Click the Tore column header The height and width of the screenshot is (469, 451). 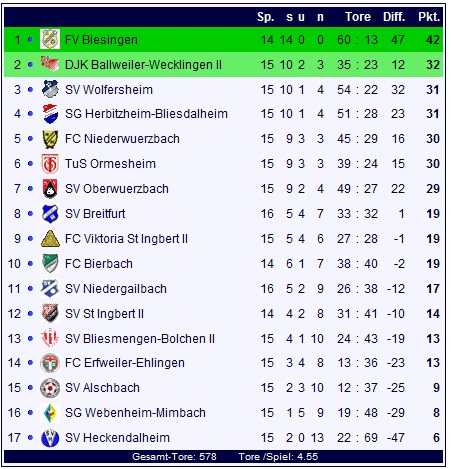click(x=358, y=17)
